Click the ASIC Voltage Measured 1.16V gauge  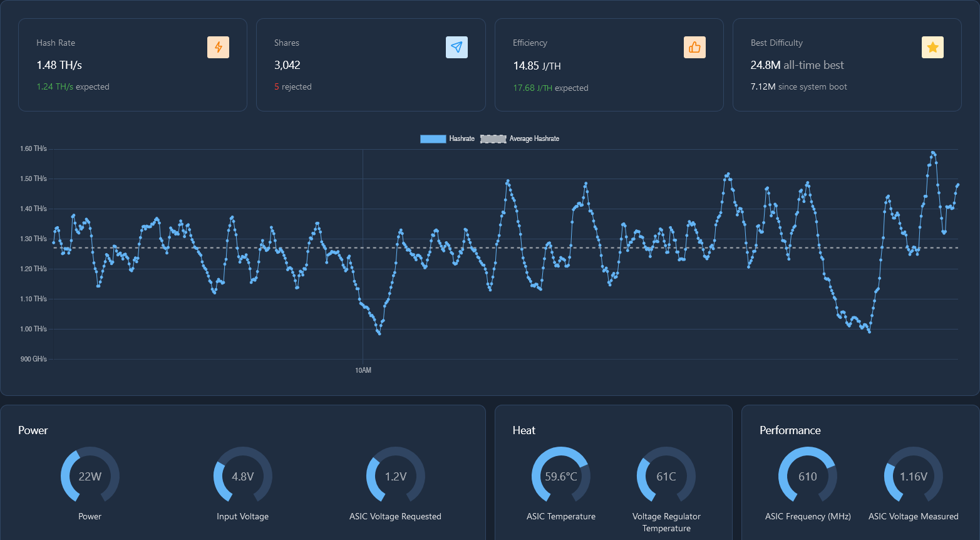pos(914,476)
